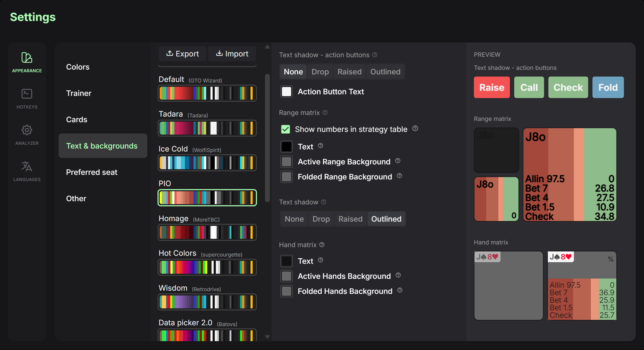Click help icon for Folded Hands Background

pyautogui.click(x=400, y=290)
